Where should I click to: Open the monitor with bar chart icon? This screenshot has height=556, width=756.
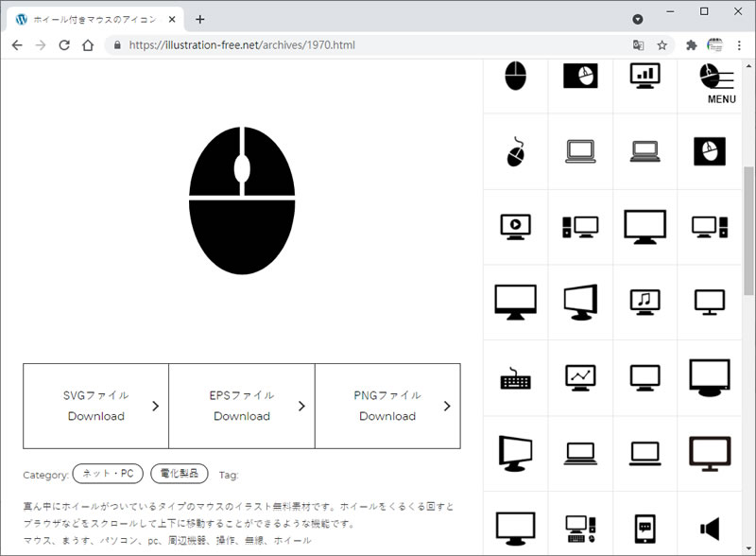coord(645,77)
